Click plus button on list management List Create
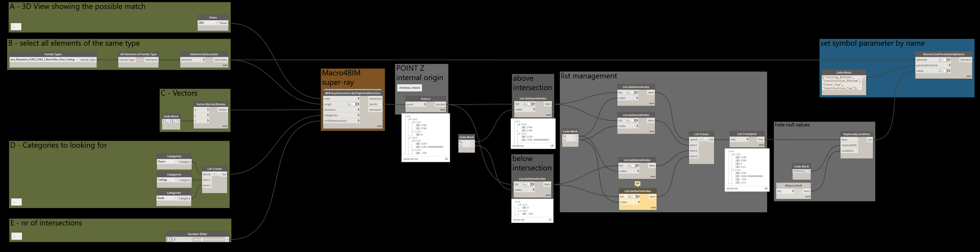The height and width of the screenshot is (252, 980). 701,139
